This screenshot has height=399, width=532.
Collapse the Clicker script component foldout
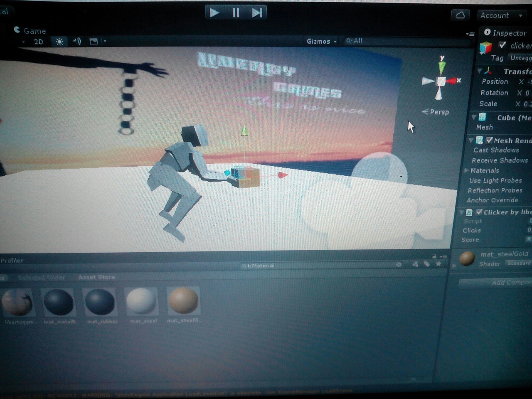point(461,212)
